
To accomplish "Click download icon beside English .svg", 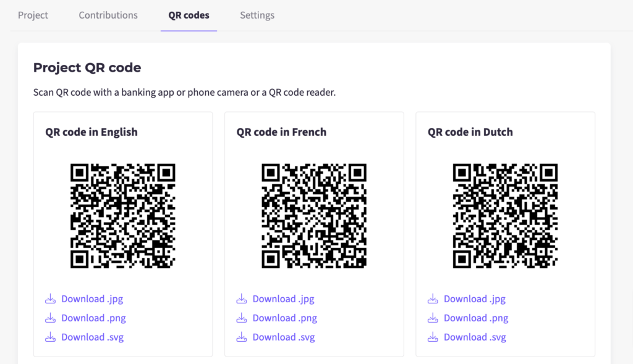I will coord(51,337).
